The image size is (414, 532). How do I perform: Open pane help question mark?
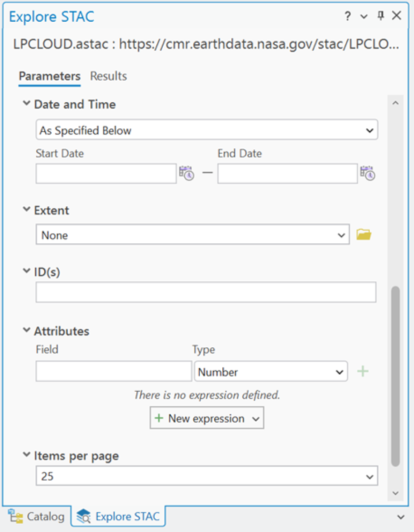coord(348,16)
